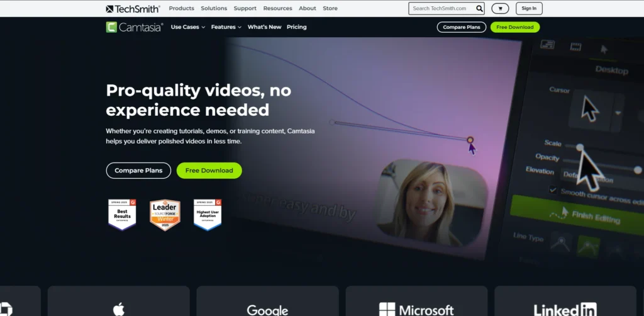
Task: Click the Google logo card
Action: click(267, 301)
